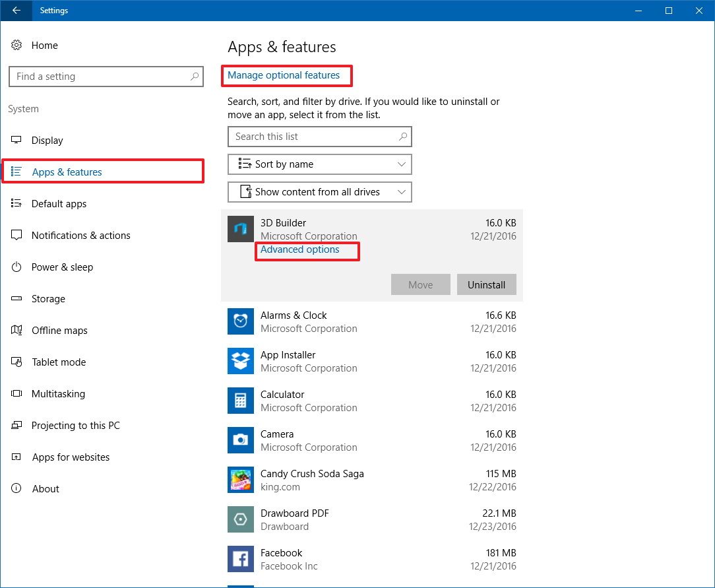Click the Facebook app icon
Viewport: 715px width, 588px height.
[240, 559]
